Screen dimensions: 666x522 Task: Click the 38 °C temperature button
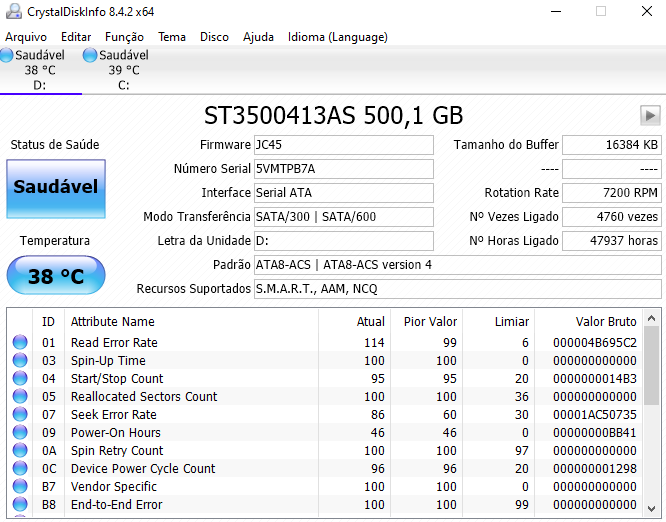tap(56, 276)
